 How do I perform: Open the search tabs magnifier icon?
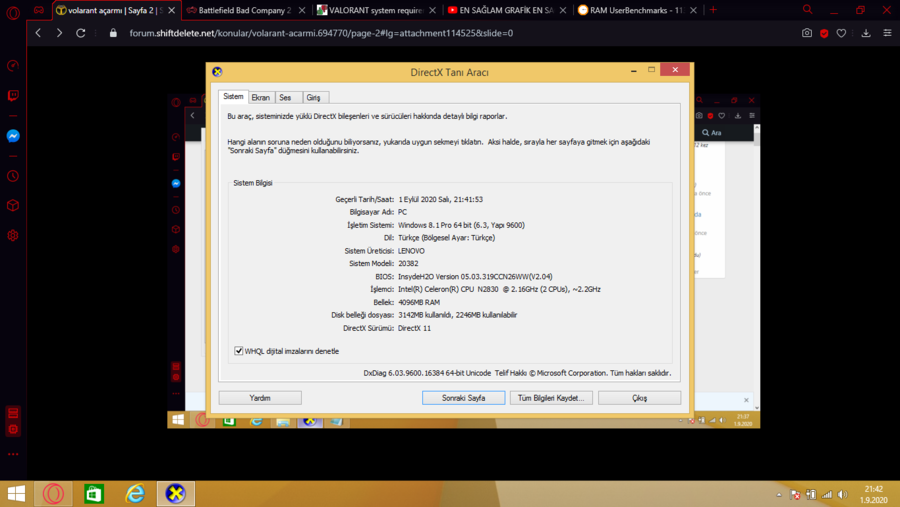(x=808, y=10)
